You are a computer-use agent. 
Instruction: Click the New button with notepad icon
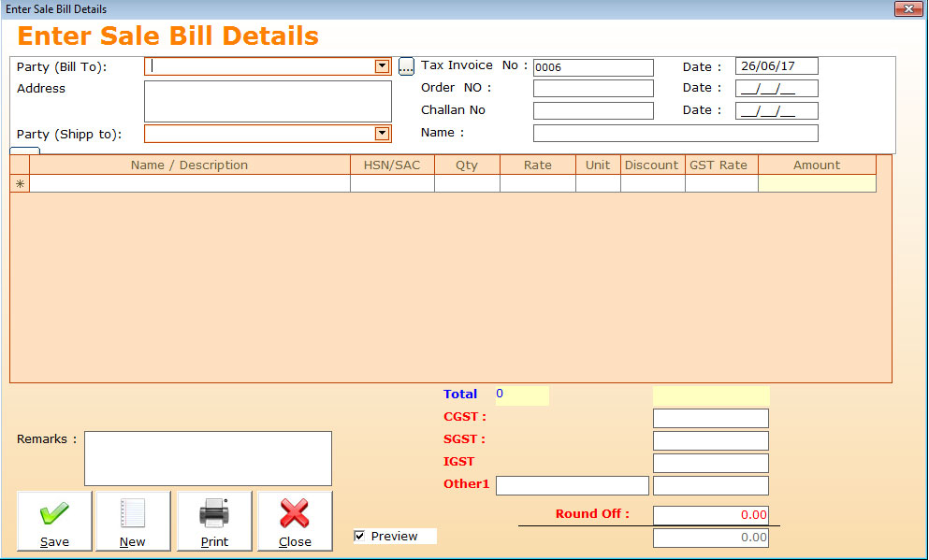tap(133, 521)
